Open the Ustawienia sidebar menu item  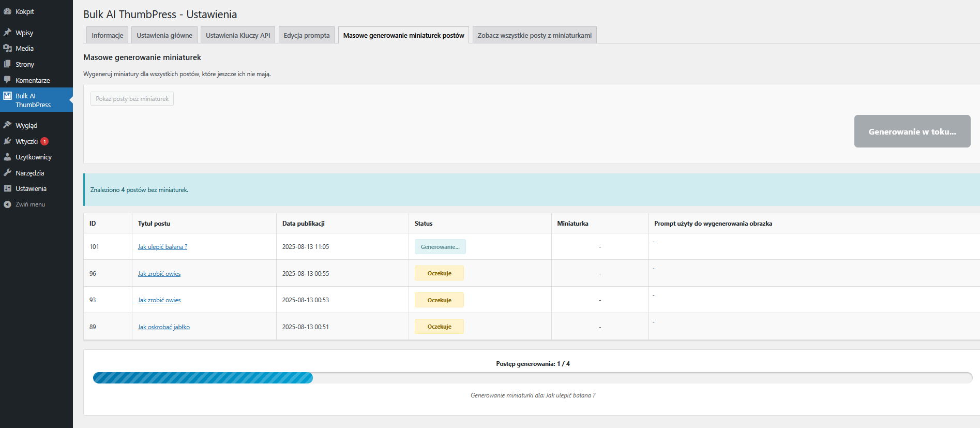(31, 189)
